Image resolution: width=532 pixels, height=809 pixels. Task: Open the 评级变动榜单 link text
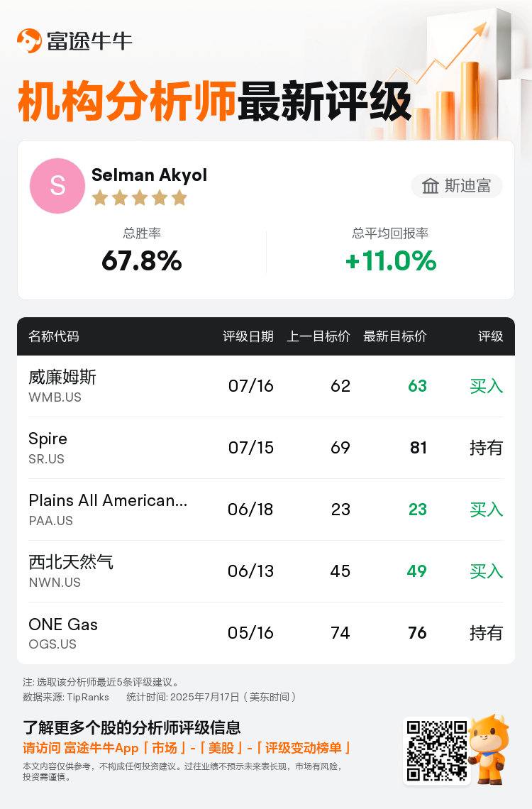point(303,748)
